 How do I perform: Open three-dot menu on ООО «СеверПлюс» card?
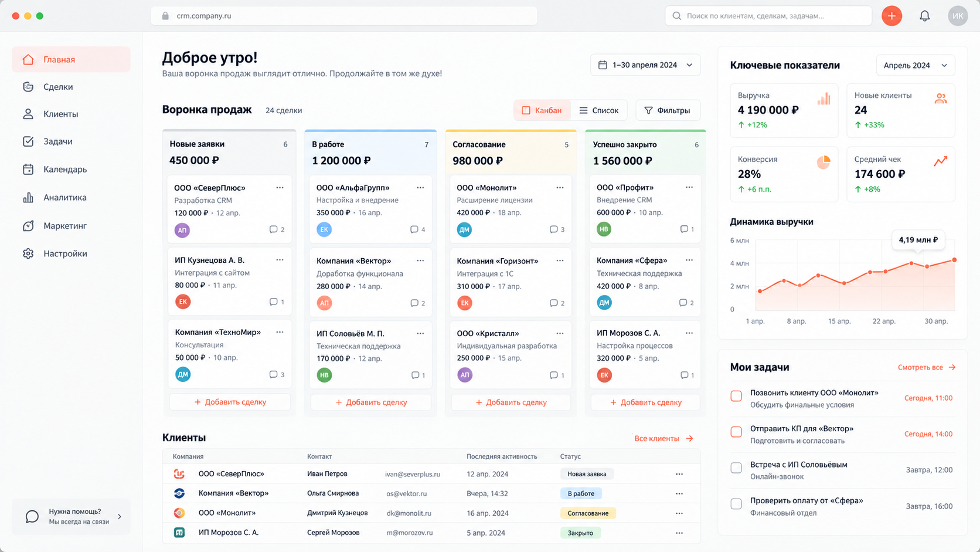pos(280,188)
